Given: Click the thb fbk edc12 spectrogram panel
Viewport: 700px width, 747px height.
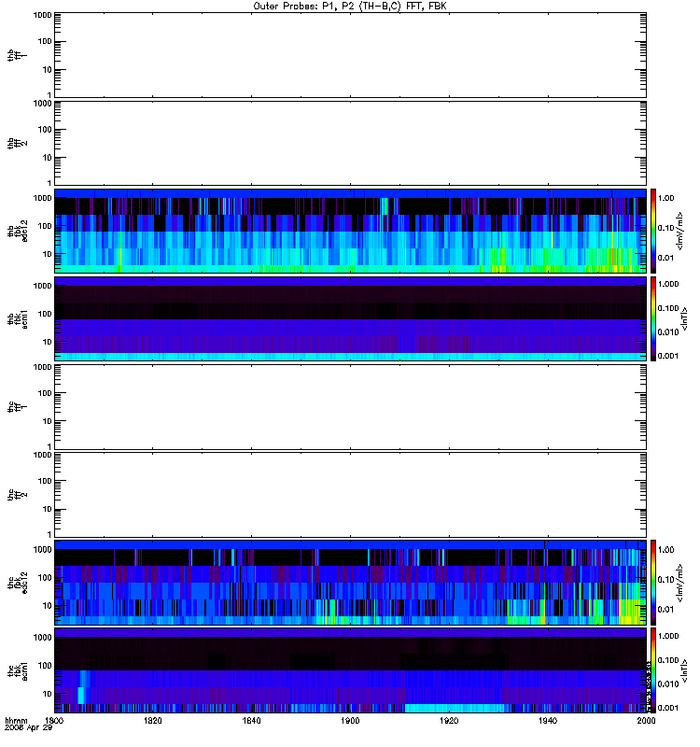Looking at the screenshot, I should (350, 231).
